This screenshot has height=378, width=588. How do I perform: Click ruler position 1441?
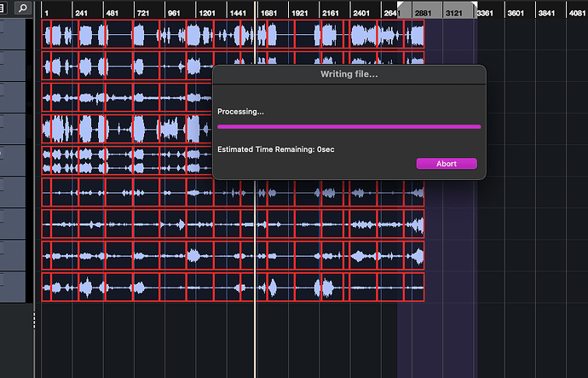click(238, 13)
